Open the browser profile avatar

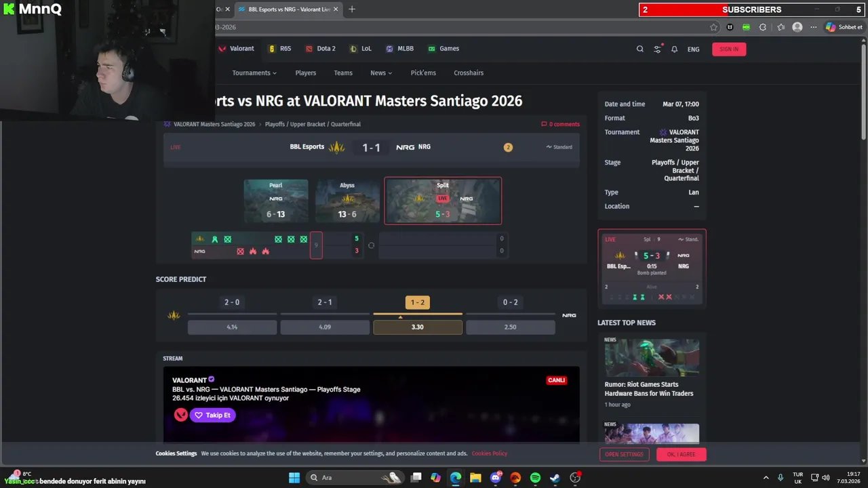(x=797, y=27)
